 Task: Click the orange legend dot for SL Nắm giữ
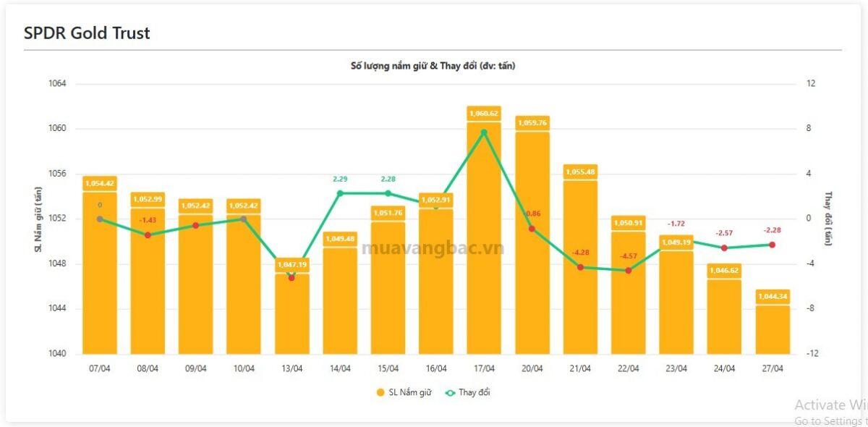coord(380,392)
